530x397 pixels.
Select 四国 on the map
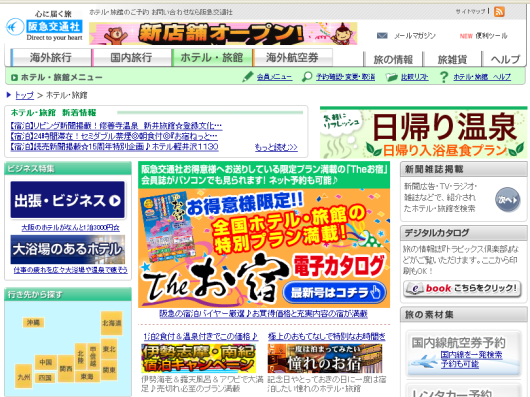[x=45, y=378]
